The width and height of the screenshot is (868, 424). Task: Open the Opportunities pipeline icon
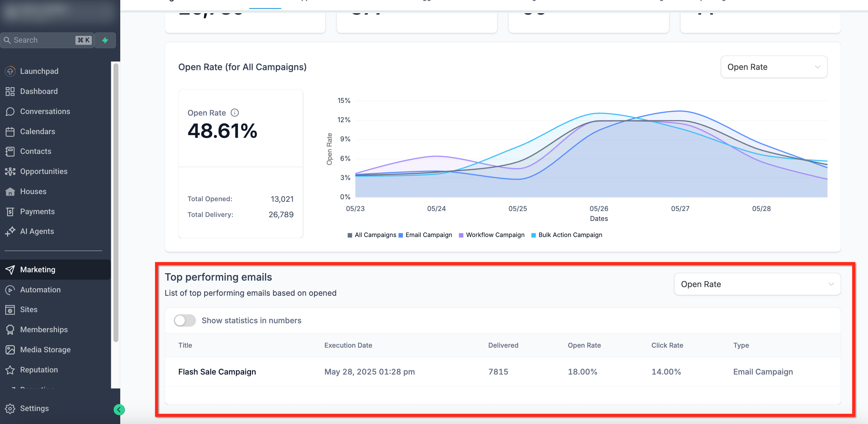pyautogui.click(x=10, y=172)
